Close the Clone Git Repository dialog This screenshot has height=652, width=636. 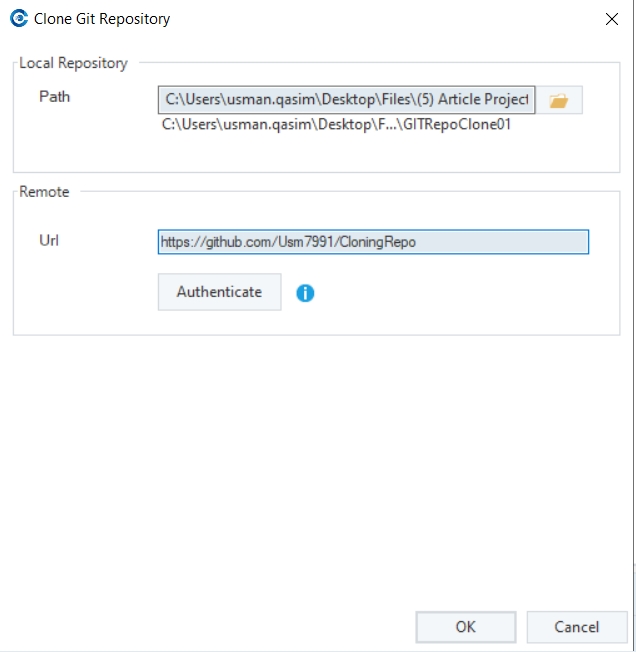click(x=611, y=19)
